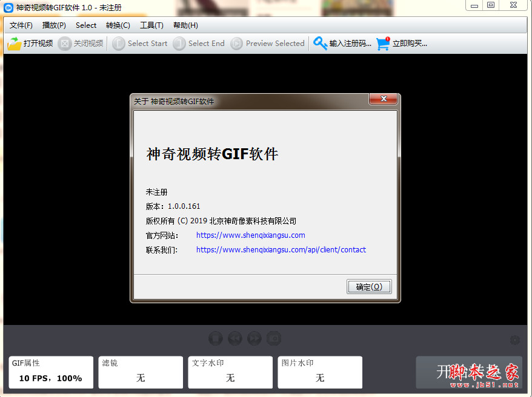
Task: Open the 文字水印 text watermark panel
Action: [x=230, y=372]
